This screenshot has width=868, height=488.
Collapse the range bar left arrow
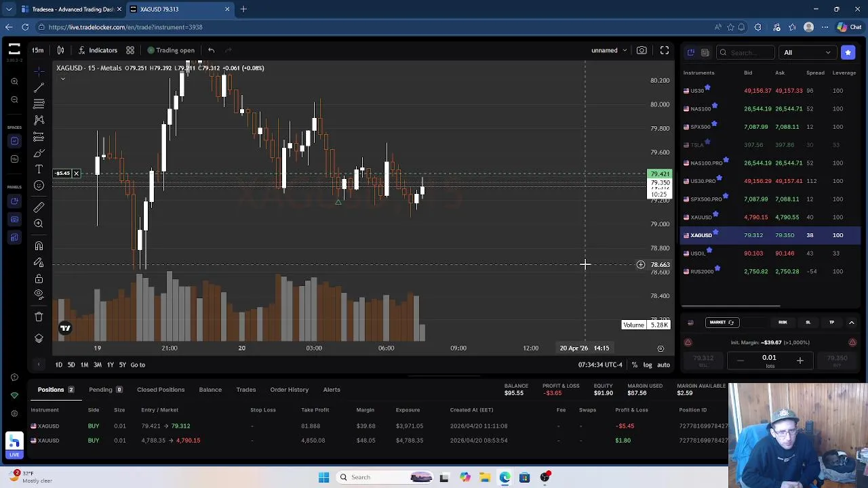pos(39,365)
